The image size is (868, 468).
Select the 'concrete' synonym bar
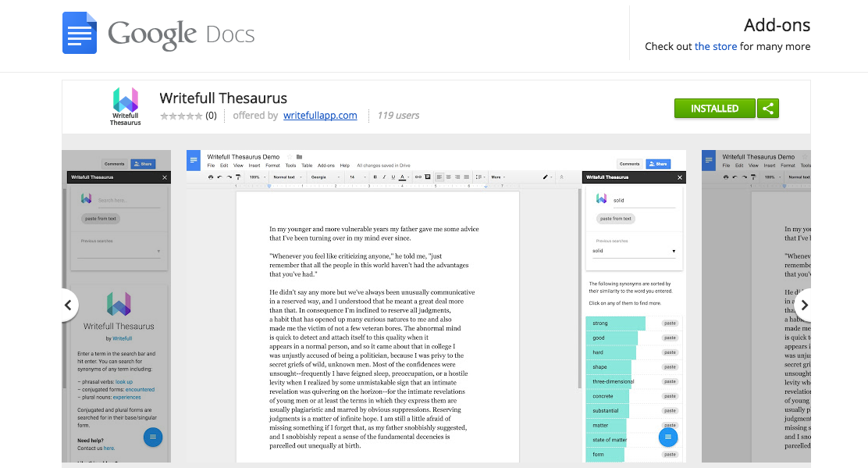pos(607,397)
